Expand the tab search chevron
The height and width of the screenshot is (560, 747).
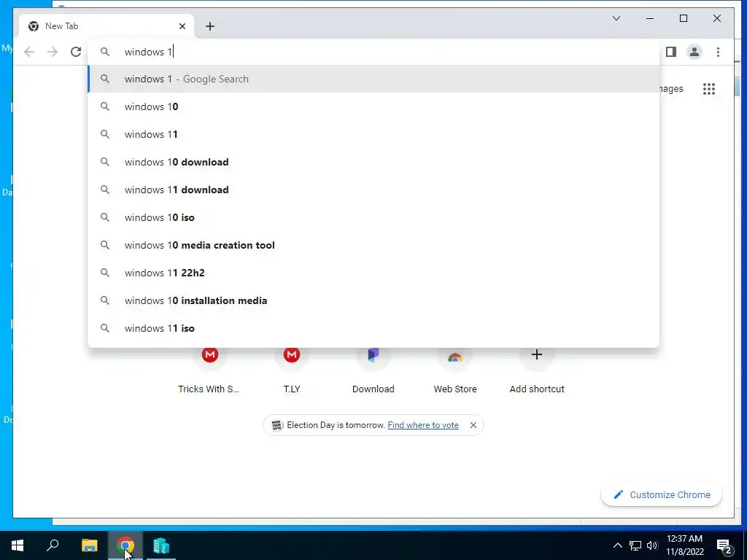616,18
